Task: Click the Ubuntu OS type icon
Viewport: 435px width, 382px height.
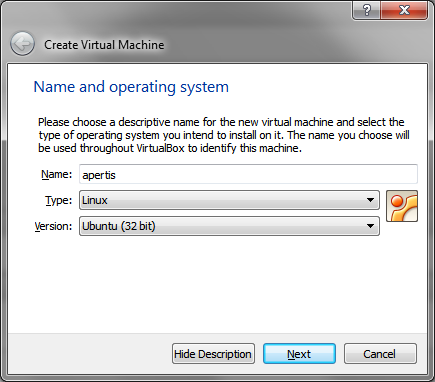Action: point(402,206)
